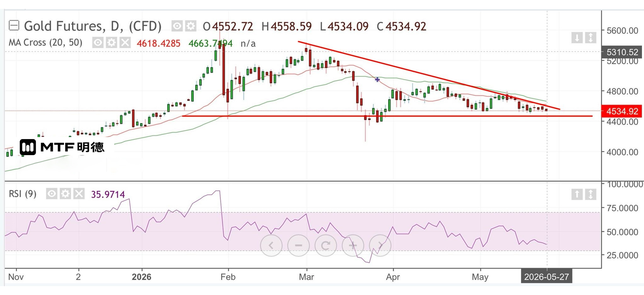Image resolution: width=644 pixels, height=295 pixels.
Task: Open Gold Futures series settings gear
Action: [190, 27]
